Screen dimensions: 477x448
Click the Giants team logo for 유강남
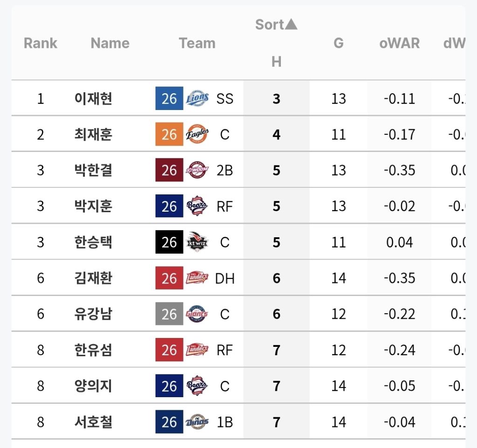tap(197, 314)
